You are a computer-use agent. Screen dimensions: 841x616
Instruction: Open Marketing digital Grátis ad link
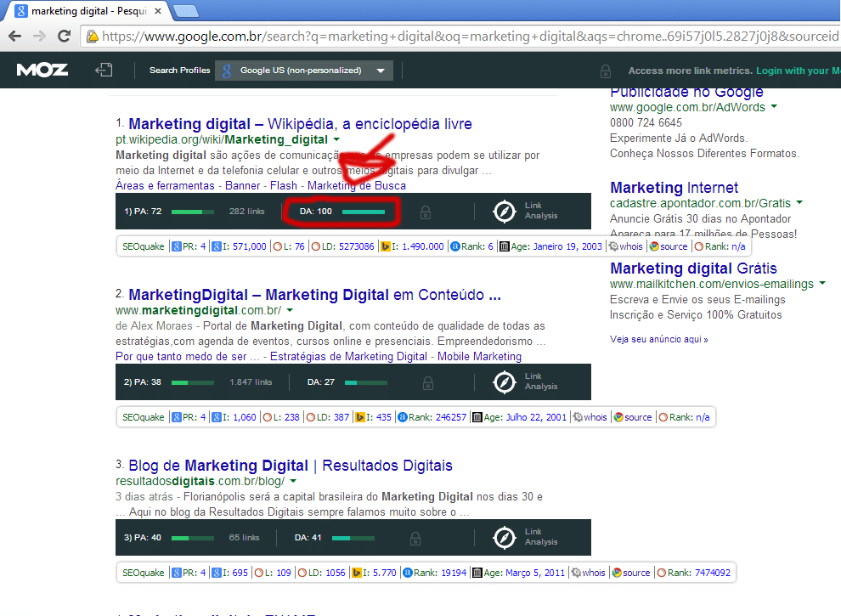(x=693, y=268)
